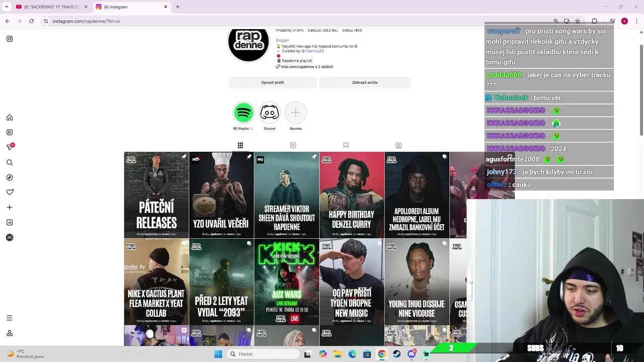This screenshot has width=644, height=362.
Task: Expand the Chrome tab search dropdown
Action: point(7,7)
